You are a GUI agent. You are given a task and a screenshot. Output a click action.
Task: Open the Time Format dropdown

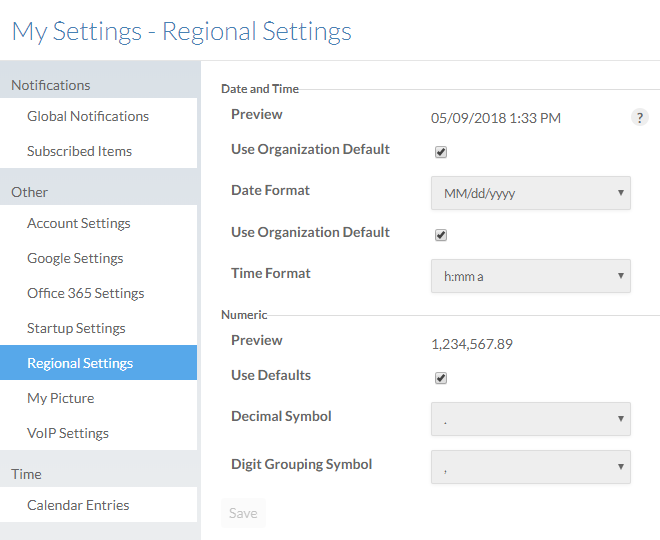point(530,276)
